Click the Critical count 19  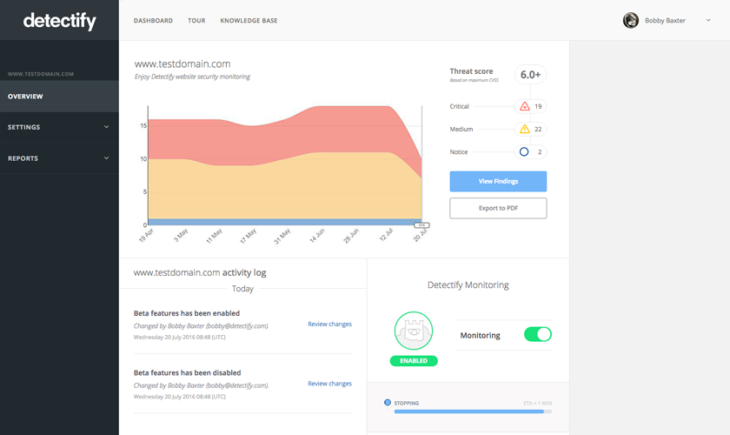coord(538,106)
